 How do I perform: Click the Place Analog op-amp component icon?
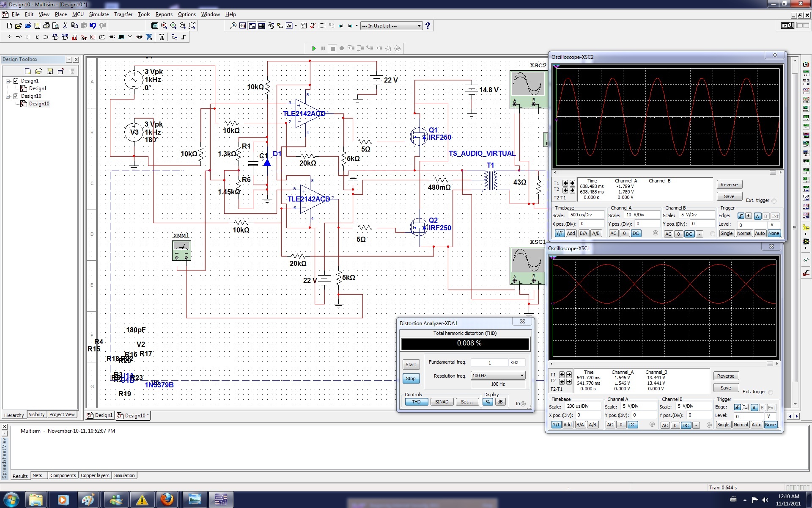click(47, 37)
